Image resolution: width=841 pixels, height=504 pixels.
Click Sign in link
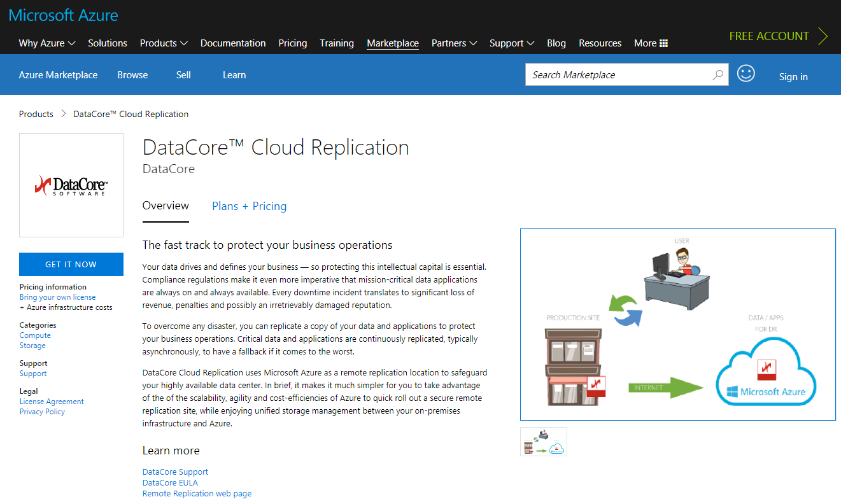click(x=793, y=77)
